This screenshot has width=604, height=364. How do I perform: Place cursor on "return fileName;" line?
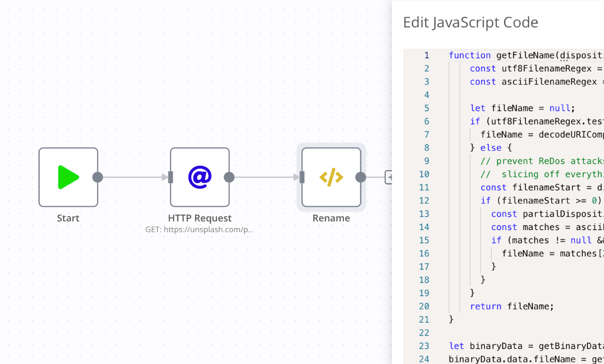click(511, 306)
